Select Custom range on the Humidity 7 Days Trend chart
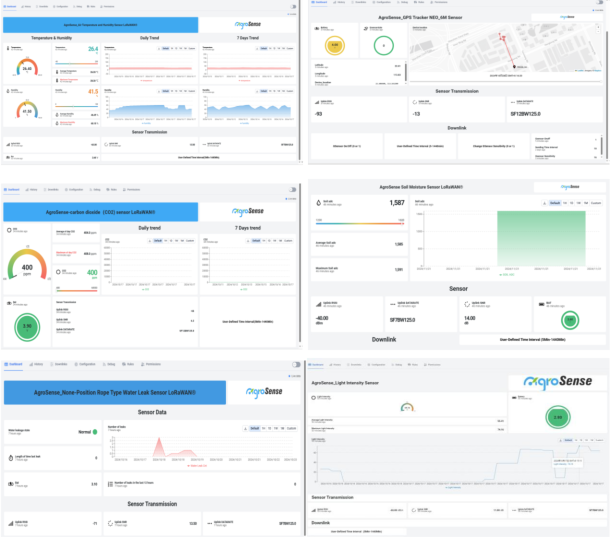Screen dimensions: 613x537 [x=290, y=91]
